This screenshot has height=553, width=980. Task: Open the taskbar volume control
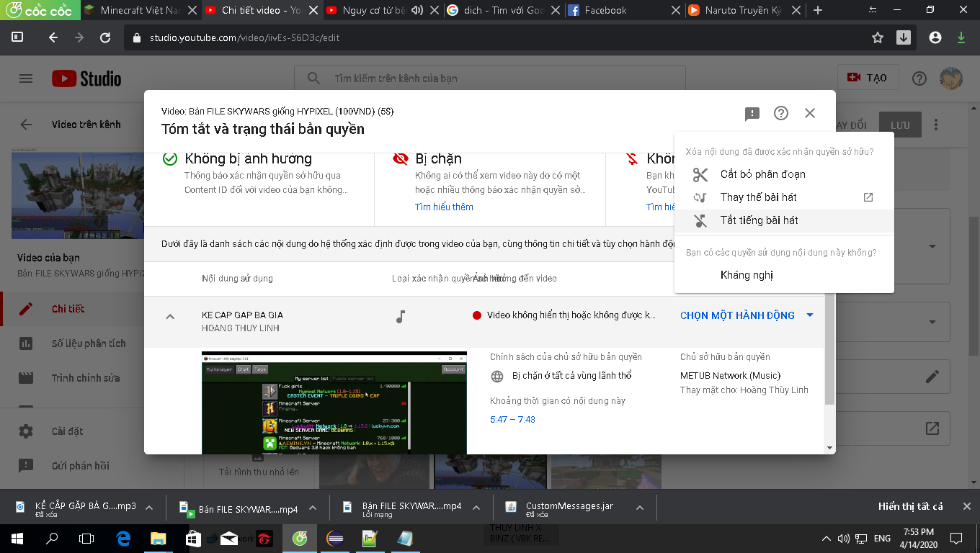click(x=843, y=538)
